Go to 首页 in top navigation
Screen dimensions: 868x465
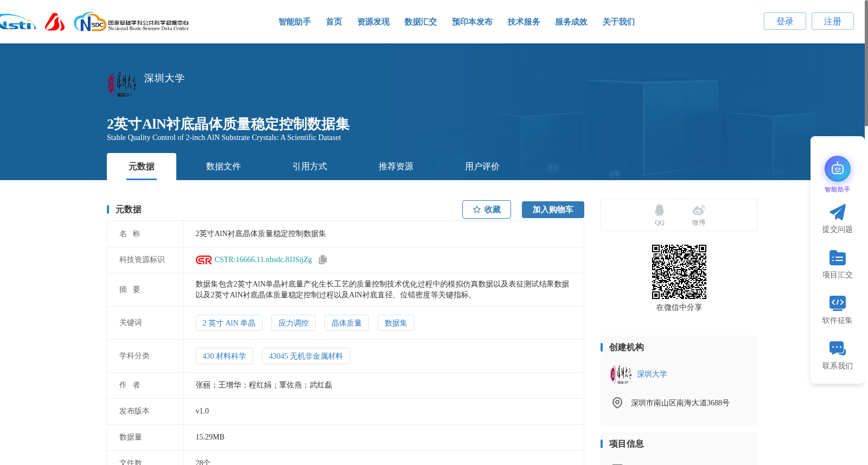334,22
